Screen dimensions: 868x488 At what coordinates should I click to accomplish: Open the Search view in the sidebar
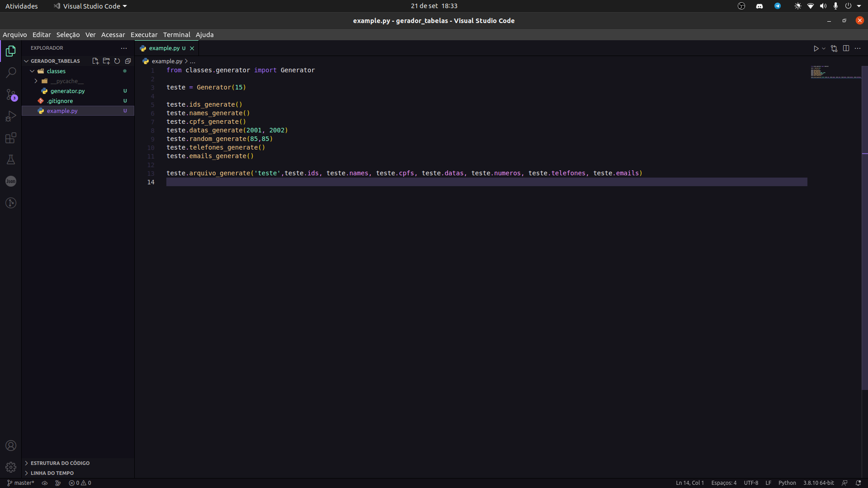[x=10, y=72]
